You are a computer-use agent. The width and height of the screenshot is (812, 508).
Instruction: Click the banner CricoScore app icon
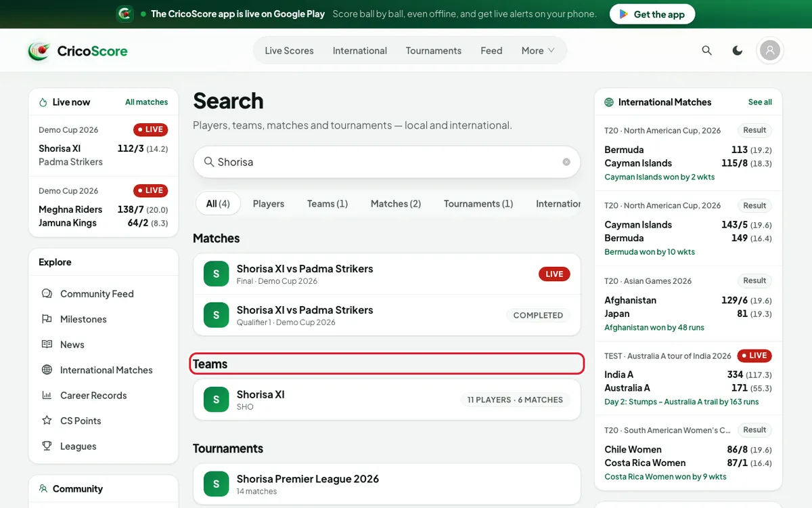click(125, 14)
